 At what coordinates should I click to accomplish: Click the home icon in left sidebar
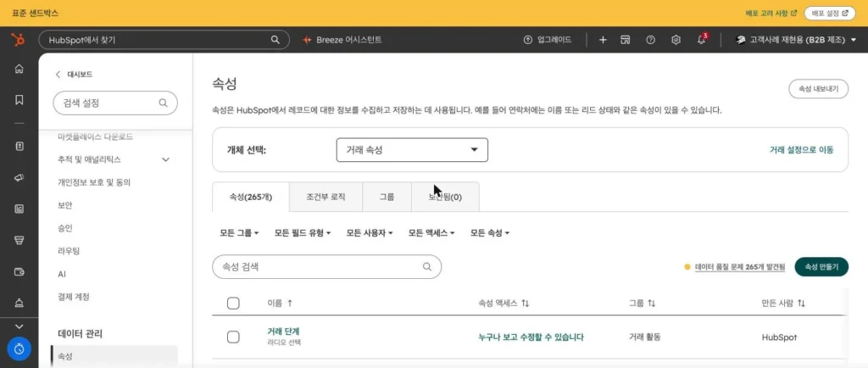[x=19, y=69]
